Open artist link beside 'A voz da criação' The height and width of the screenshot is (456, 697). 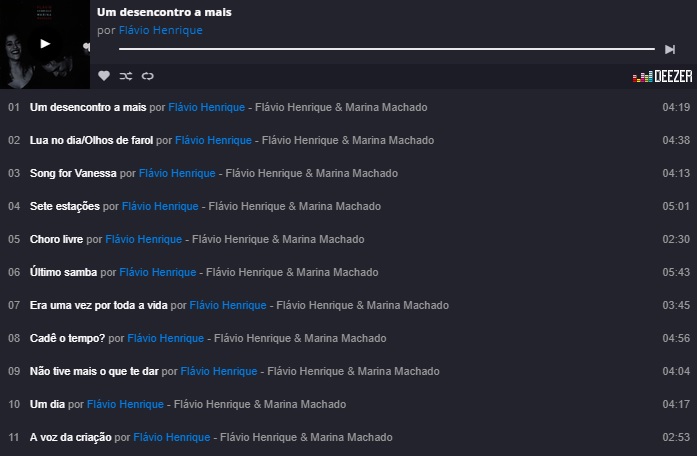[172, 437]
